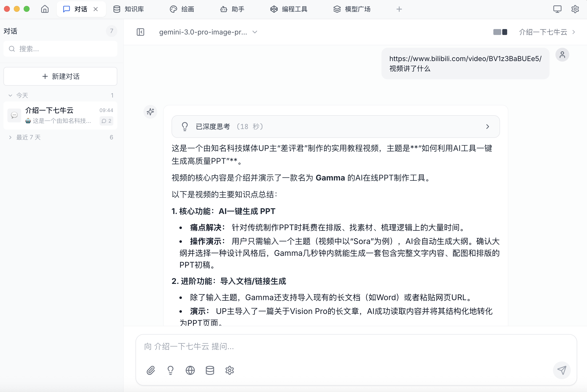This screenshot has width=587, height=392.
Task: Open the 介绍一下七牛云 link at top right
Action: [547, 32]
